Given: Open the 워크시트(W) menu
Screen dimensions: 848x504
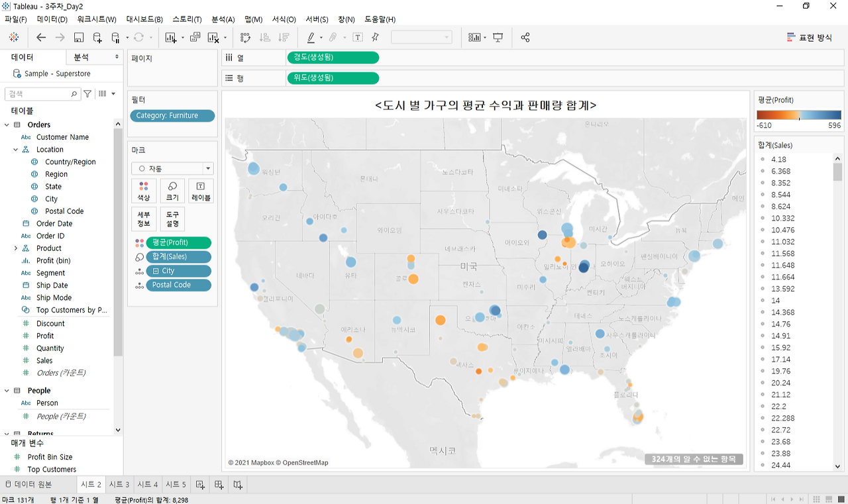Looking at the screenshot, I should point(97,19).
